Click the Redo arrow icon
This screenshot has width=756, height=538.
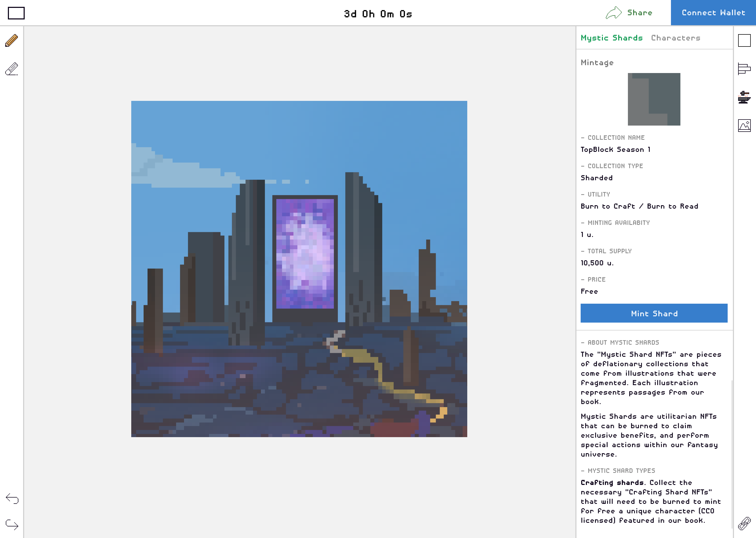point(12,524)
